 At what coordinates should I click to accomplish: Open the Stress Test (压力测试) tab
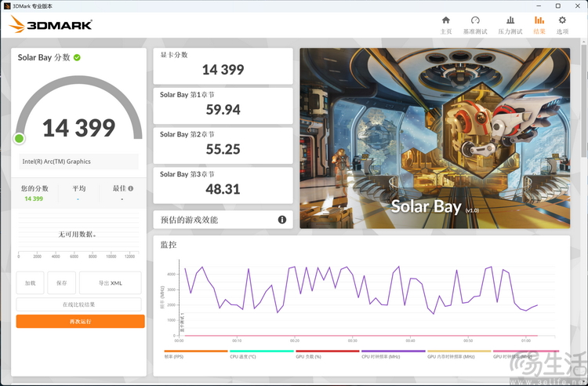(x=510, y=25)
